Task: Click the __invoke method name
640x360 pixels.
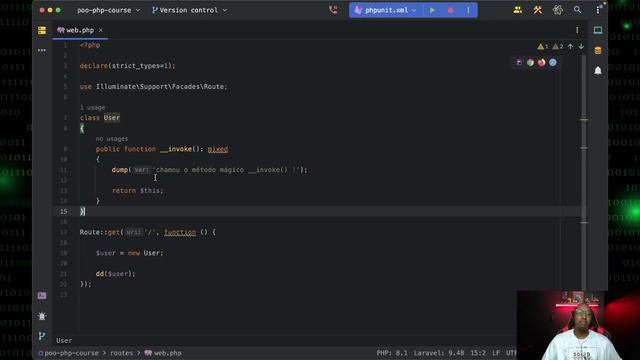Action: (176, 149)
